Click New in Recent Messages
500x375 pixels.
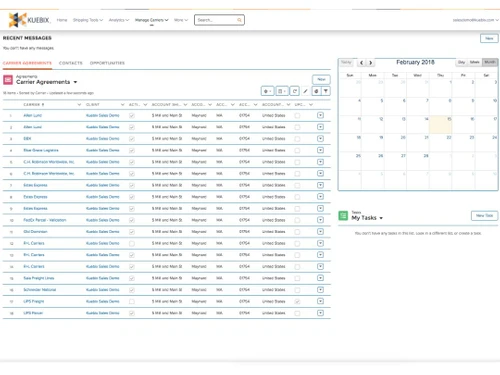tap(489, 38)
